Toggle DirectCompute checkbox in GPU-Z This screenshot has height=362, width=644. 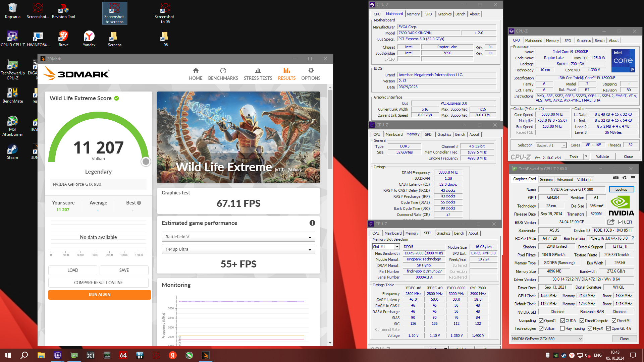(x=582, y=321)
